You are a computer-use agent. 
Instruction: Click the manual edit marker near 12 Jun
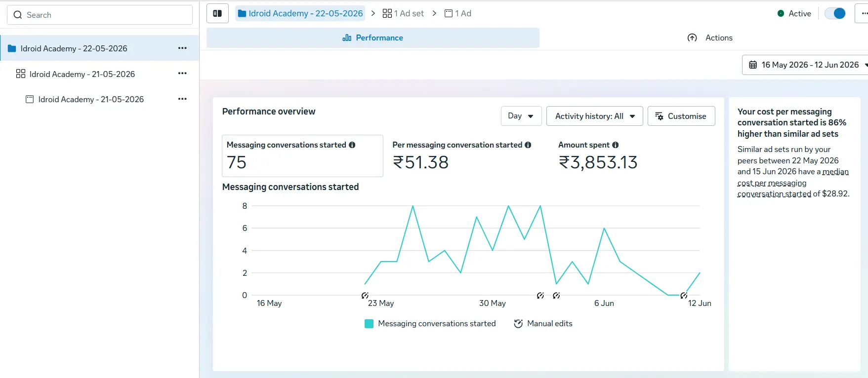coord(684,296)
